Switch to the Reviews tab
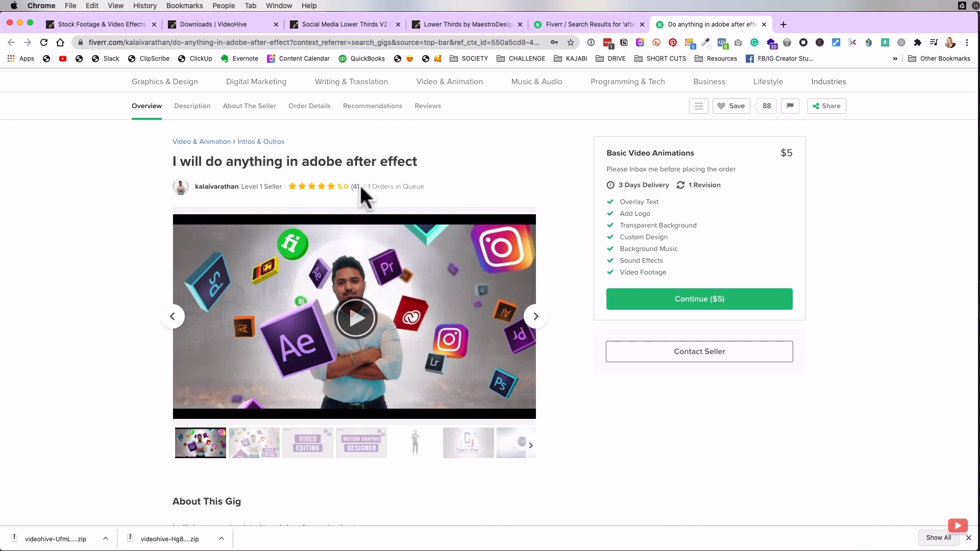 [427, 106]
